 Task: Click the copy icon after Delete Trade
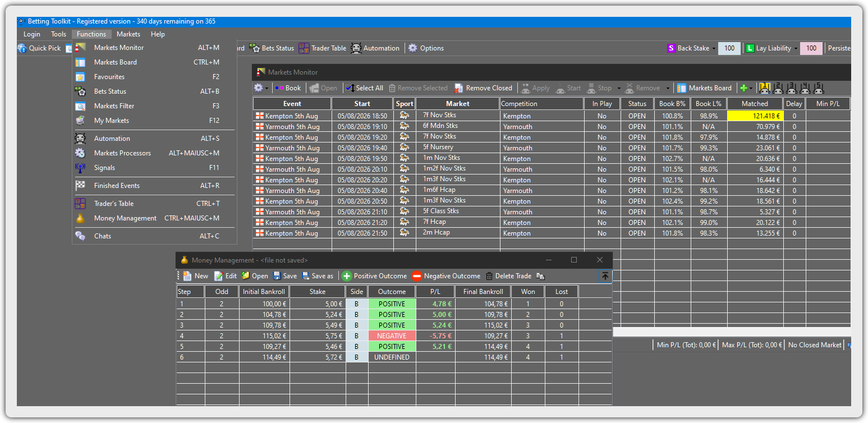point(540,276)
